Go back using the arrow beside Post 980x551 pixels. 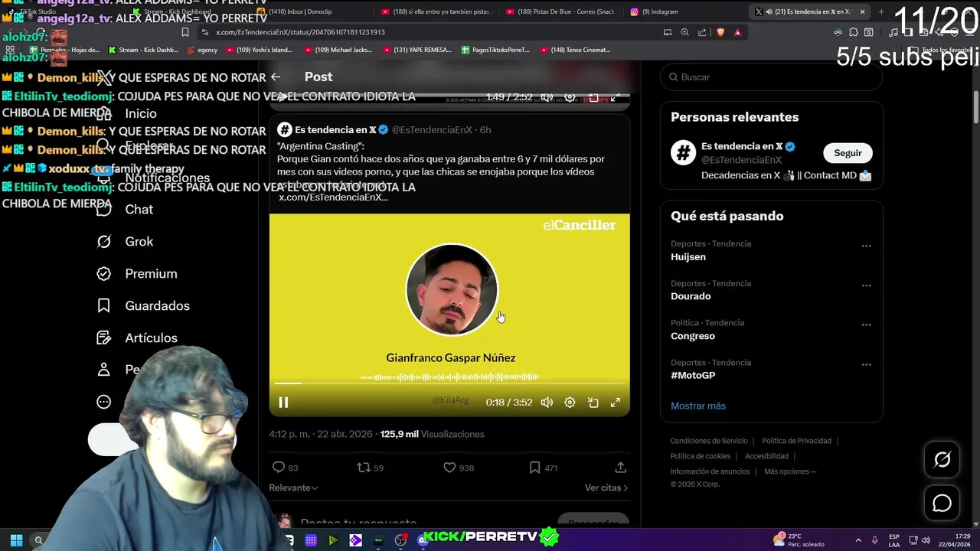[x=276, y=77]
